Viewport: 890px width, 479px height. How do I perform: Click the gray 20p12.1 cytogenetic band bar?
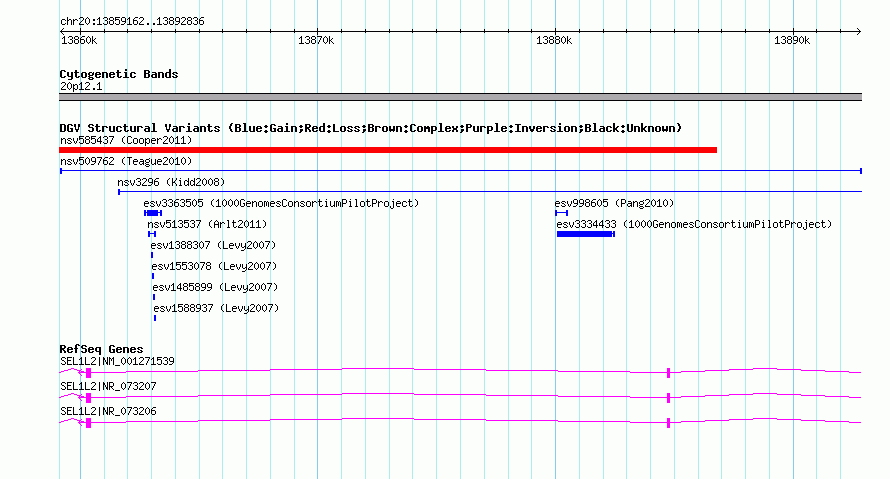460,97
